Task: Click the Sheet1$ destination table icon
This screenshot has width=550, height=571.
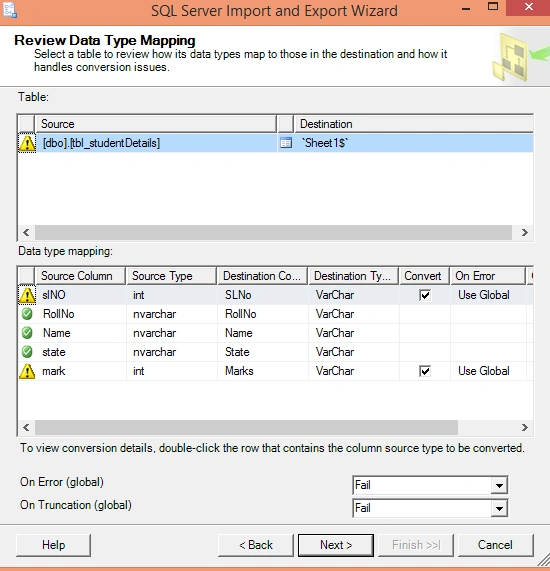Action: point(286,143)
